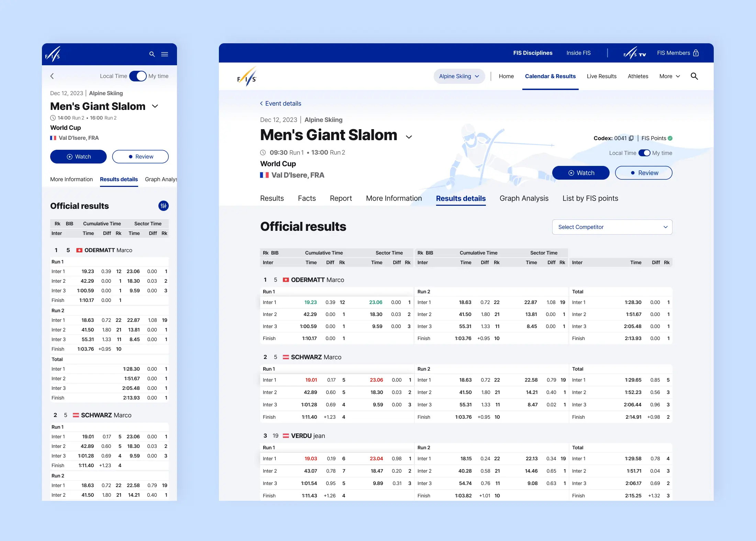756x541 pixels.
Task: Copy the Codex 0041 number
Action: 631,138
